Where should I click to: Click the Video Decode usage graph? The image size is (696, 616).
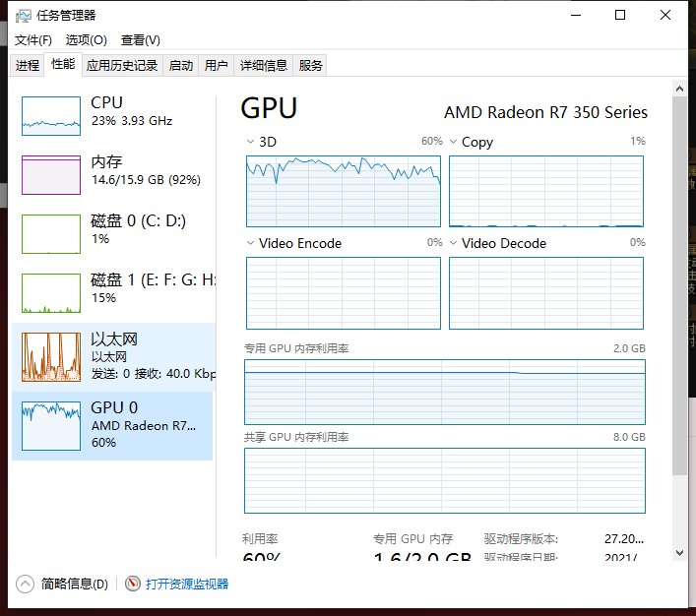tap(546, 293)
